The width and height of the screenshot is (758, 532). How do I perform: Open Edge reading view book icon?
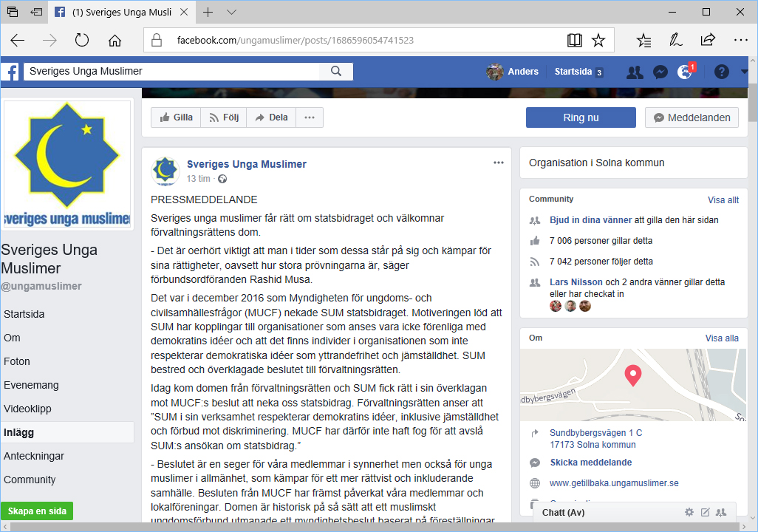574,40
